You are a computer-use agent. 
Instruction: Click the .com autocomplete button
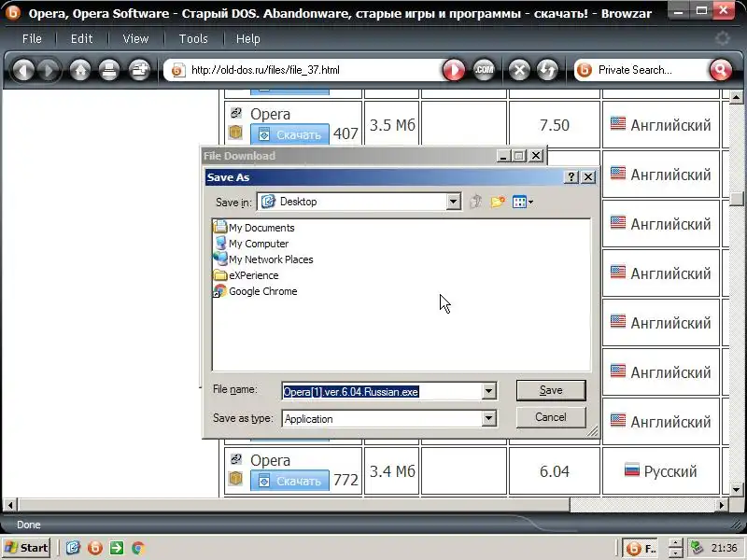484,71
